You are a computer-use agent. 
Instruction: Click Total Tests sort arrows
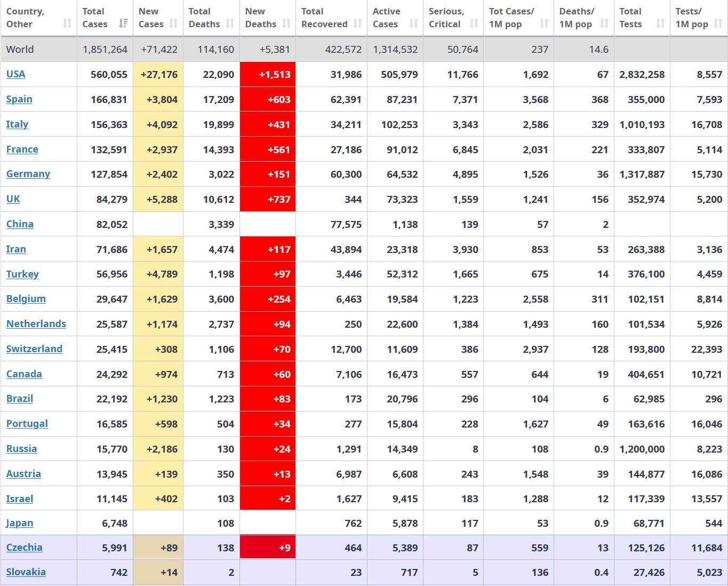(660, 23)
